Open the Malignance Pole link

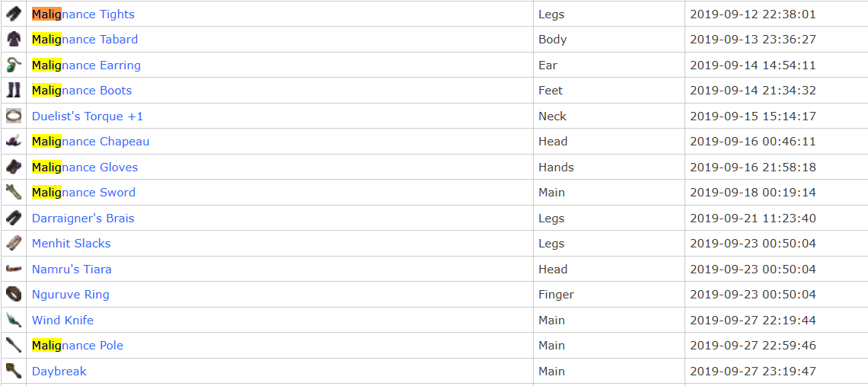tap(78, 346)
